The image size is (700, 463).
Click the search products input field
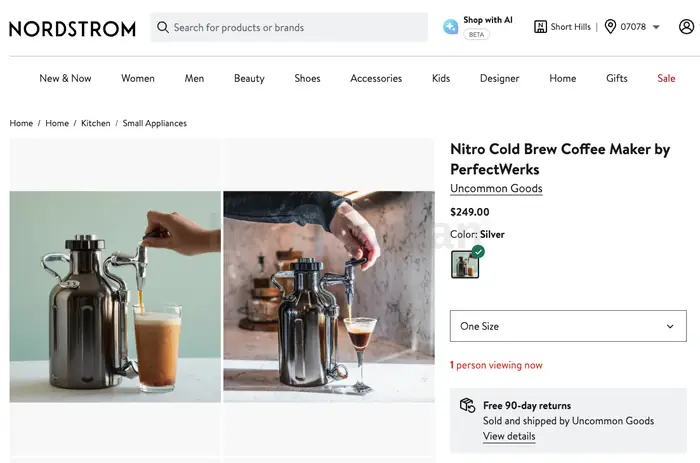point(289,27)
